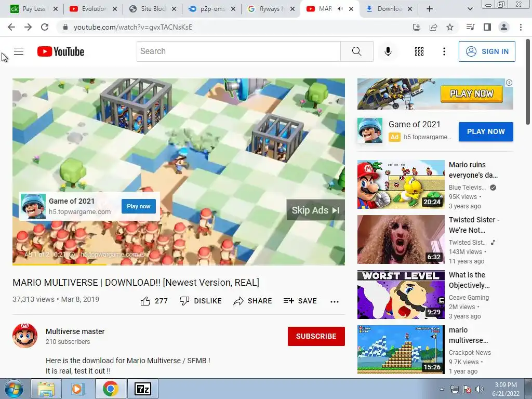Image resolution: width=532 pixels, height=399 pixels.
Task: Focus the YouTube Search input field
Action: coord(238,51)
